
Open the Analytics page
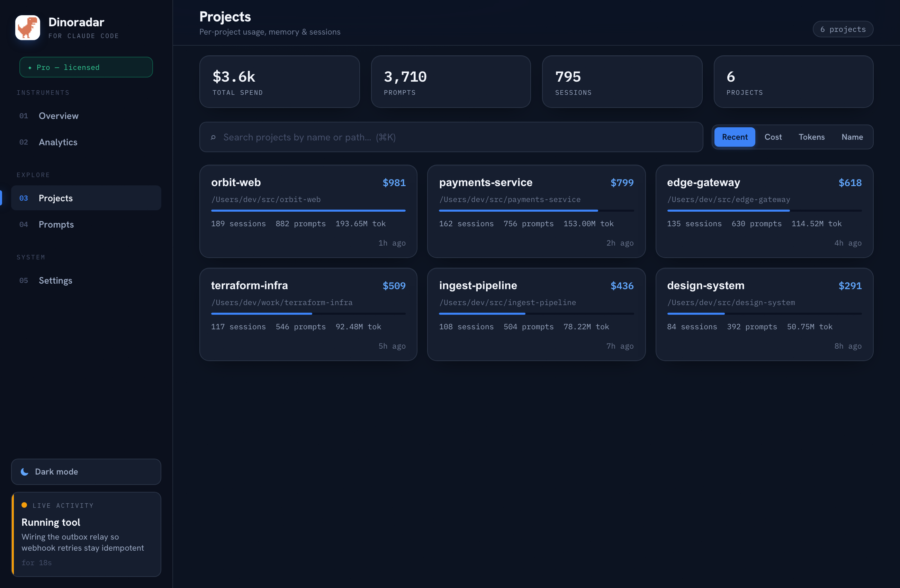[x=86, y=142]
